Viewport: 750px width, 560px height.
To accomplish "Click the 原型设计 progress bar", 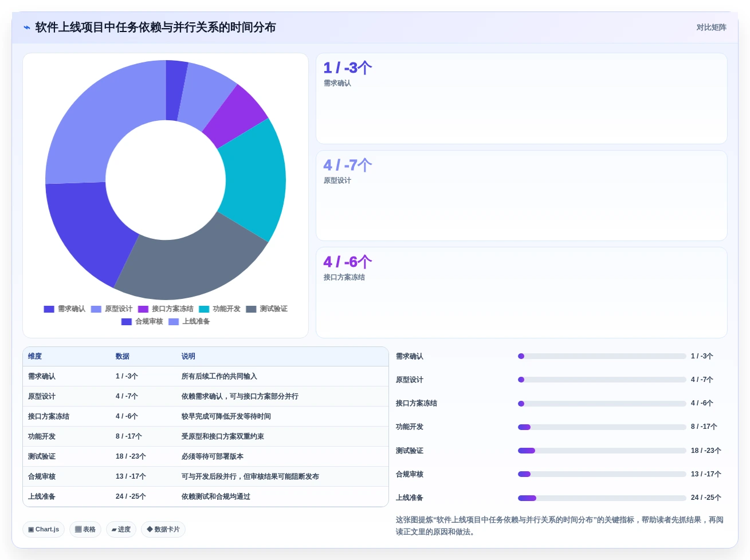I will (x=602, y=380).
